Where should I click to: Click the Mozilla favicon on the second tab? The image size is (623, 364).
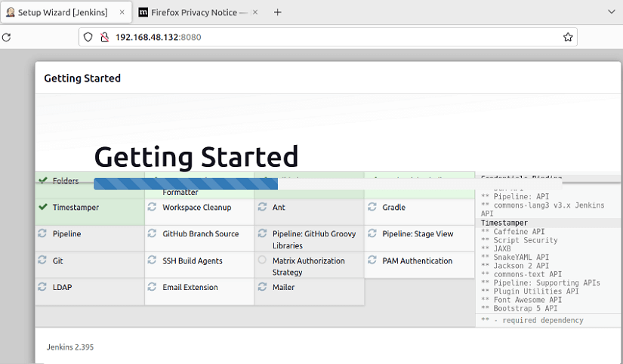(x=143, y=12)
